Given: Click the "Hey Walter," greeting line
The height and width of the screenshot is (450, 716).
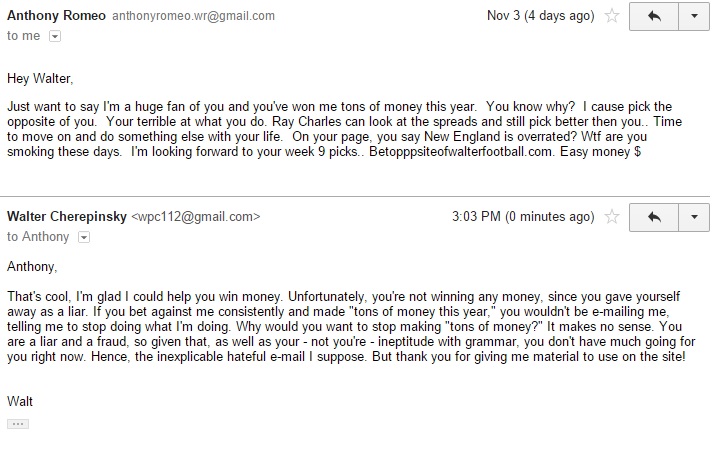Looking at the screenshot, I should tap(40, 79).
